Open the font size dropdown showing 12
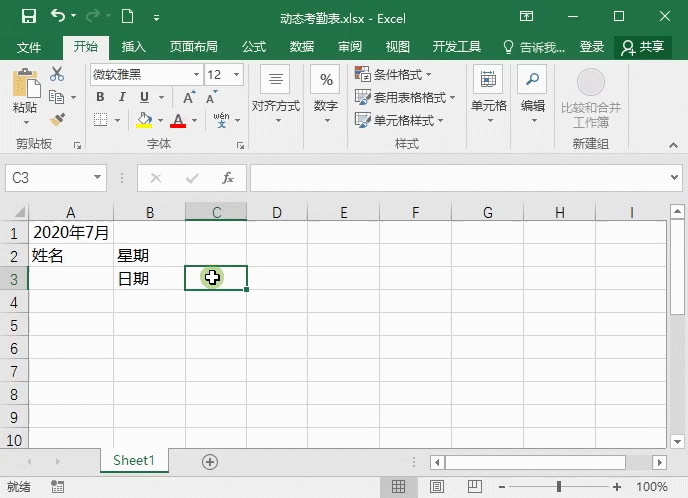The width and height of the screenshot is (688, 498). pos(237,75)
